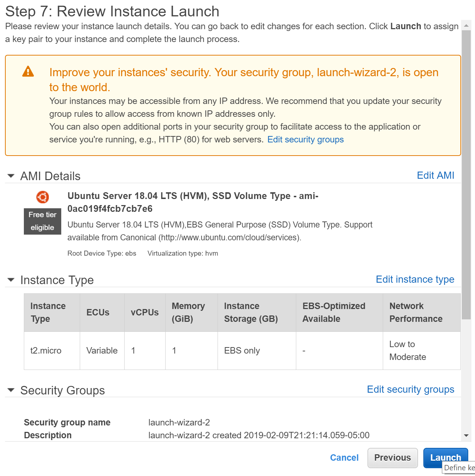Click the Free tier eligible badge
This screenshot has height=476, width=475.
[x=42, y=221]
